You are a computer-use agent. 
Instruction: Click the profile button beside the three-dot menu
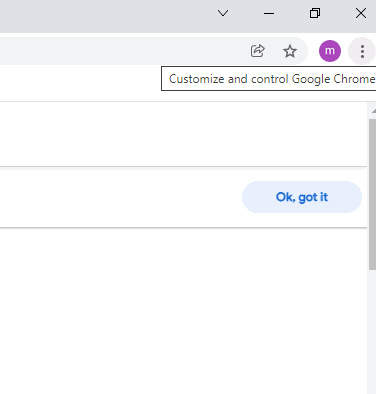(330, 51)
